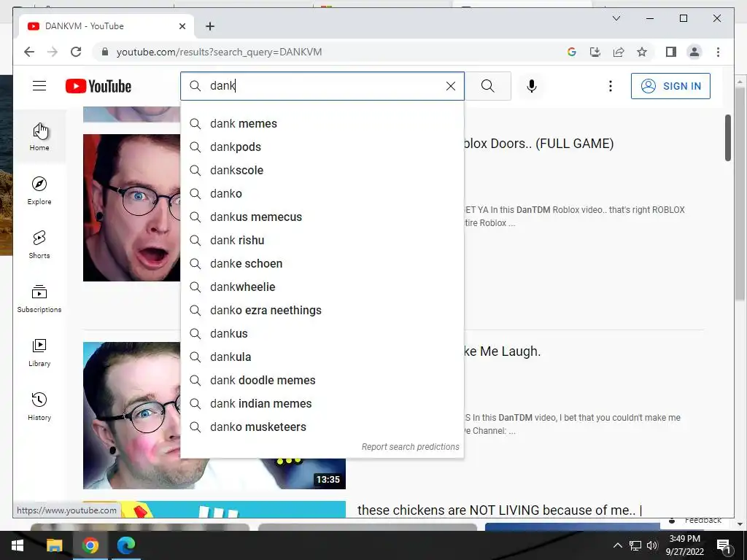
Task: Open network status tray icon
Action: (635, 545)
